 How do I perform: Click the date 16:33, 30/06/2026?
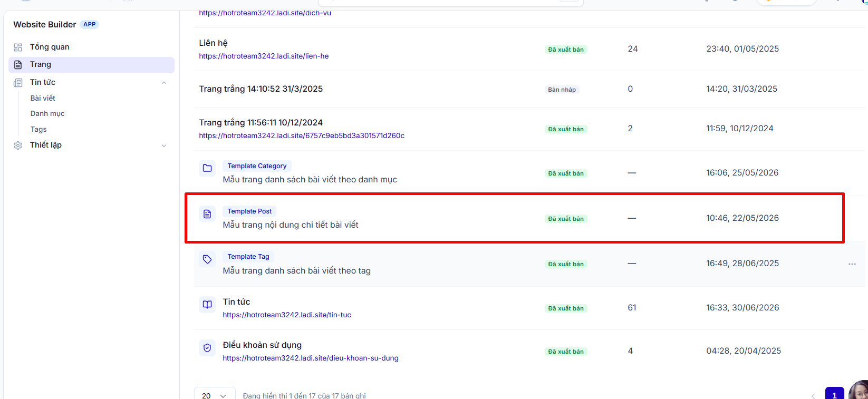click(x=742, y=307)
